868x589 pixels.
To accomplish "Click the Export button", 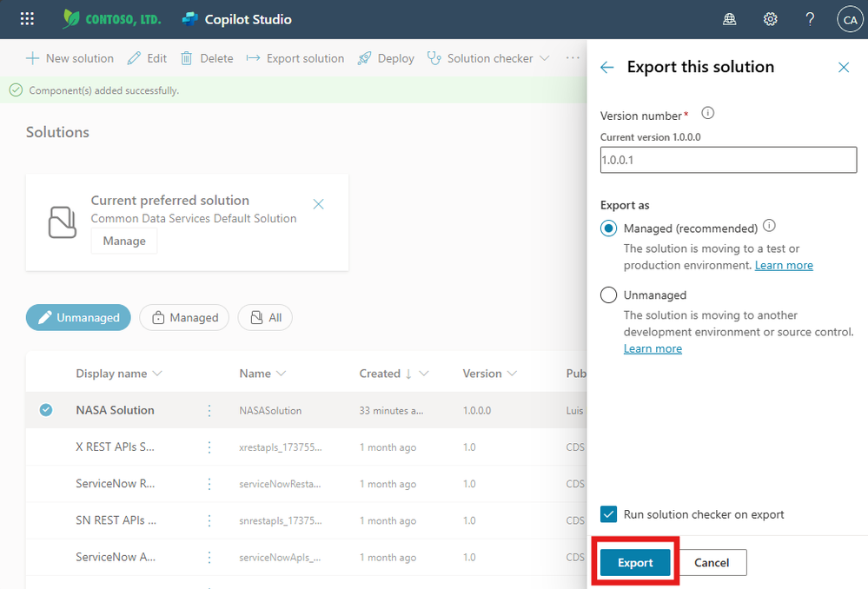I will (x=635, y=563).
